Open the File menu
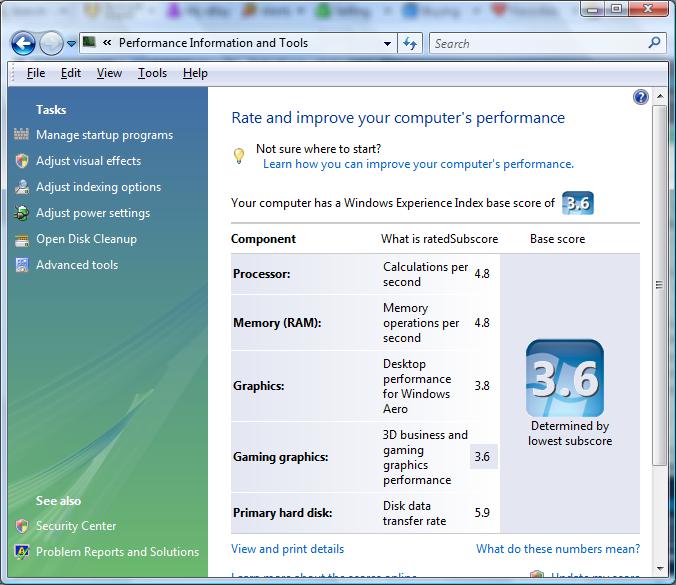The height and width of the screenshot is (585, 676). click(x=36, y=73)
